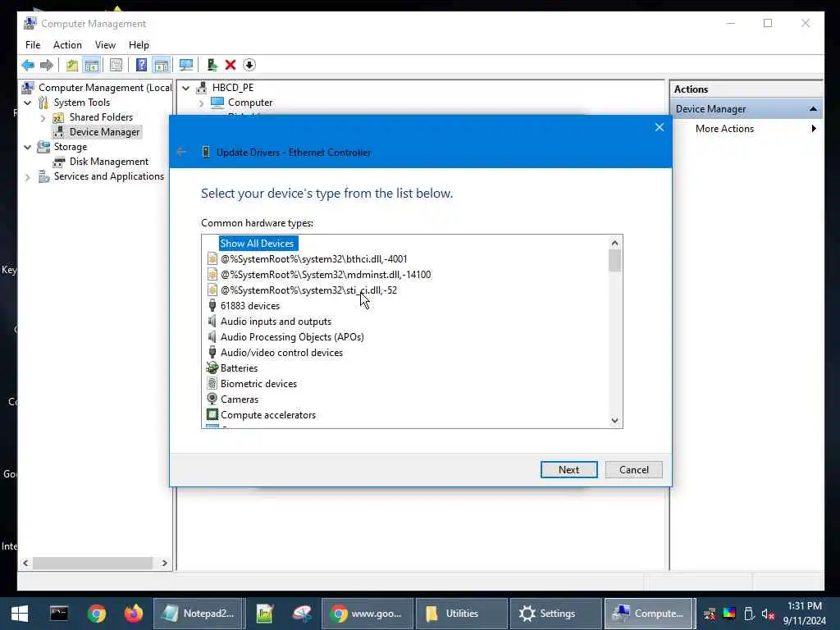Viewport: 840px width, 630px height.
Task: Open the More Actions submenu
Action: tap(724, 129)
